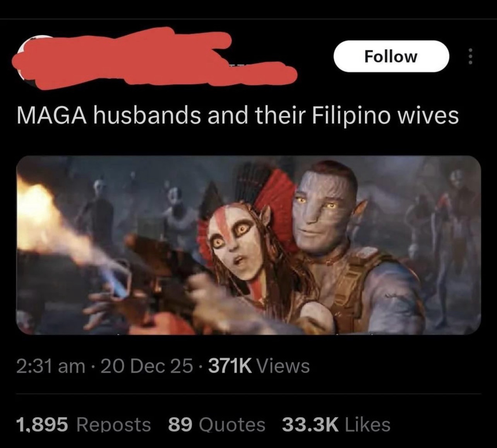497x448 pixels.
Task: Click the 20 Dec 25 date
Action: [x=146, y=366]
